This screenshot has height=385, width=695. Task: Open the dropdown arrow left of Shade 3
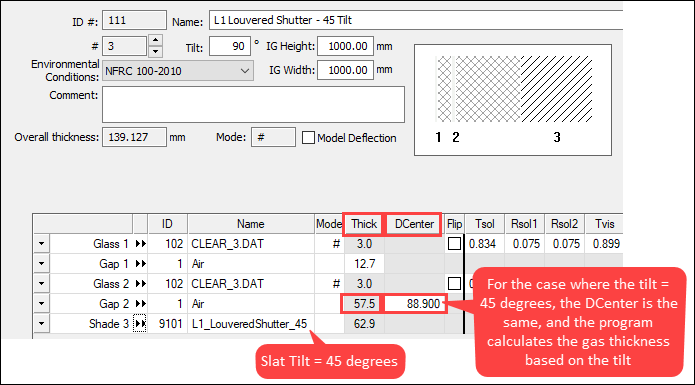pos(41,323)
